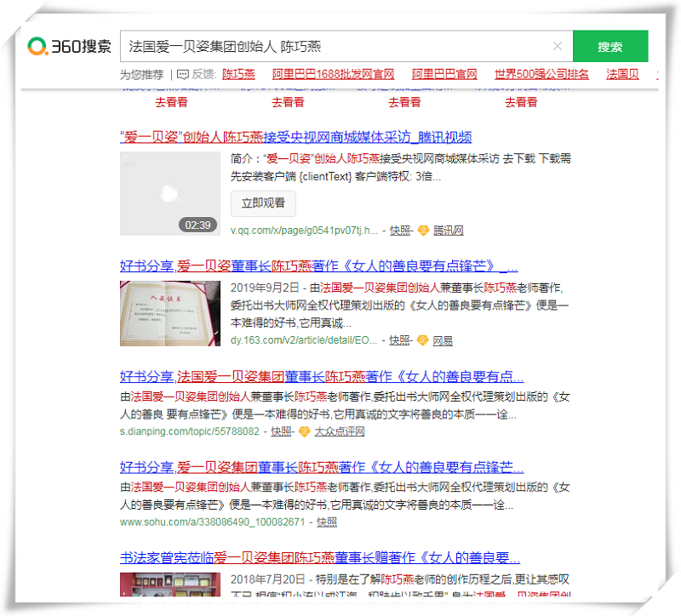Click the 反馈 feedback speech bubble icon
Viewport: 681px width, 616px height.
coord(183,75)
